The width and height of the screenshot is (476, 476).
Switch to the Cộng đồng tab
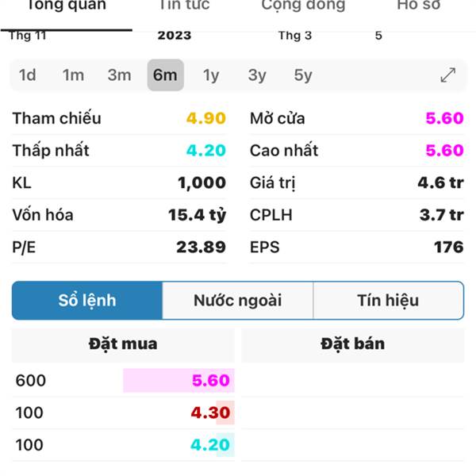pyautogui.click(x=303, y=6)
